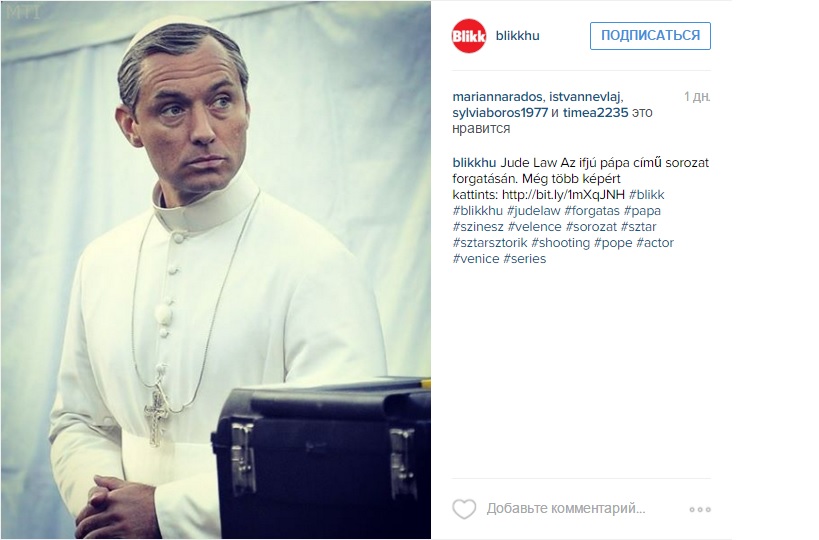Open the #judelaw hashtag

pyautogui.click(x=533, y=211)
